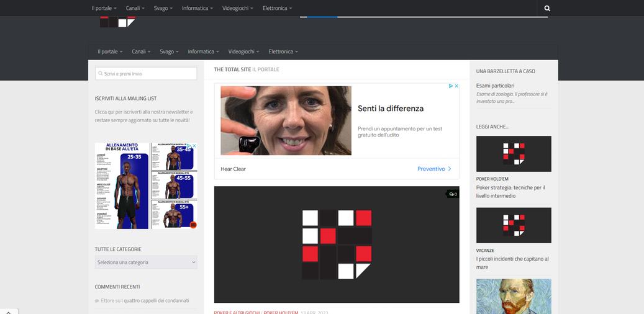Close the Hear Clear ad with X icon

(456, 86)
